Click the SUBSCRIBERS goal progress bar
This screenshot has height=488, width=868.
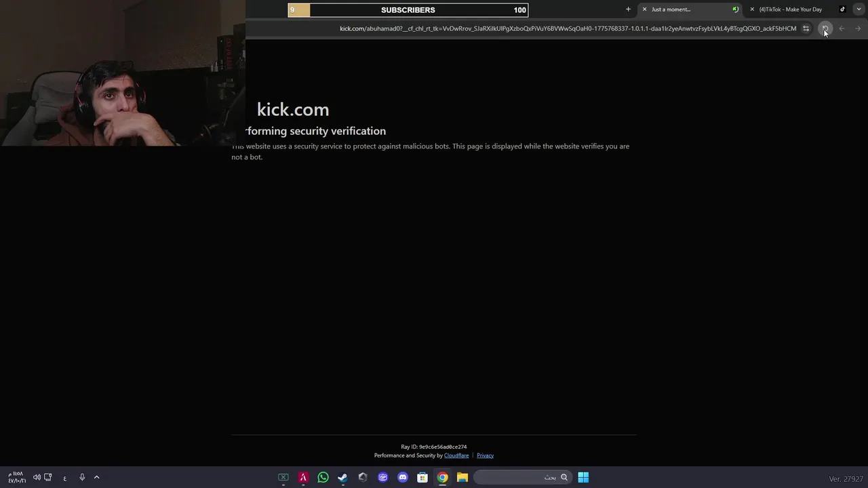pyautogui.click(x=408, y=9)
